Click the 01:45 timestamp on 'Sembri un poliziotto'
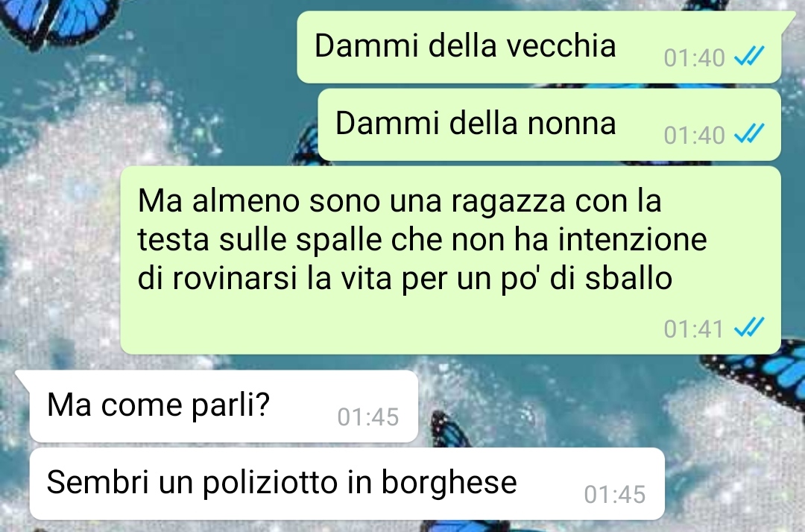The height and width of the screenshot is (532, 805). [x=614, y=495]
